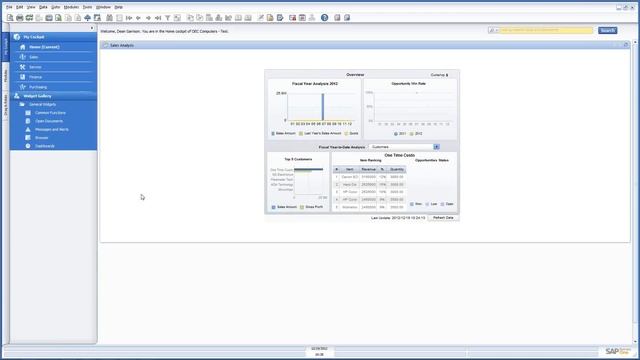Open the Edit menu
The image size is (640, 360).
20,7
